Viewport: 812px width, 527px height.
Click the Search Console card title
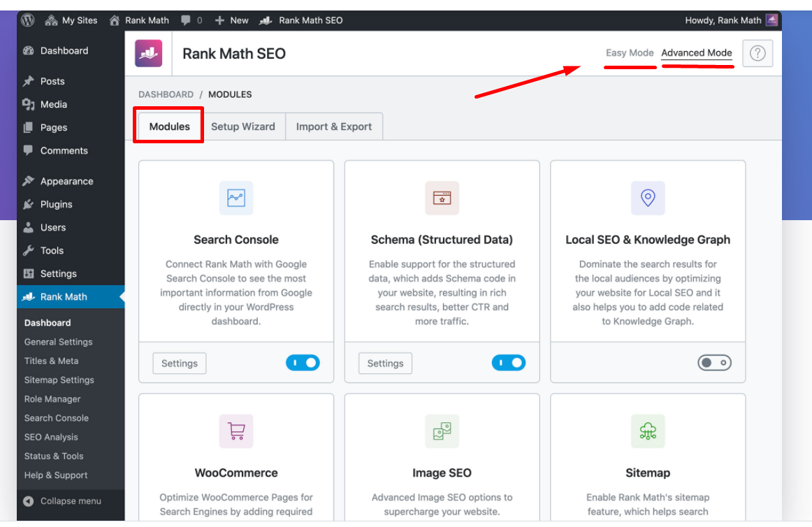236,240
